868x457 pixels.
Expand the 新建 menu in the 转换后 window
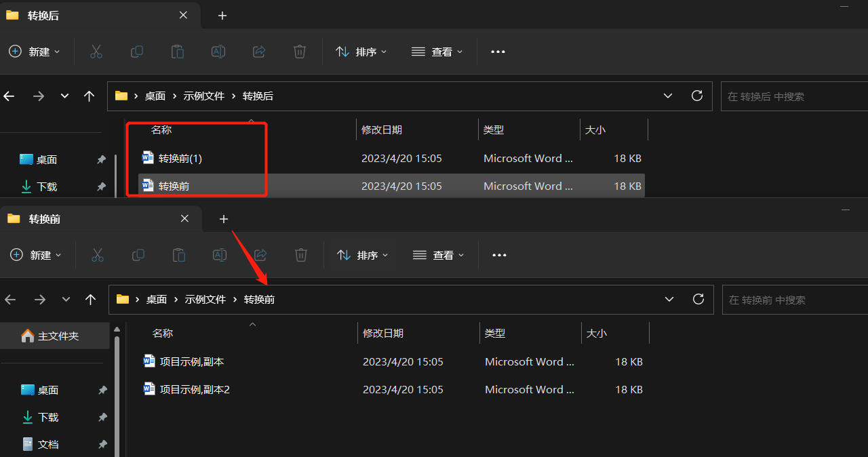[35, 52]
